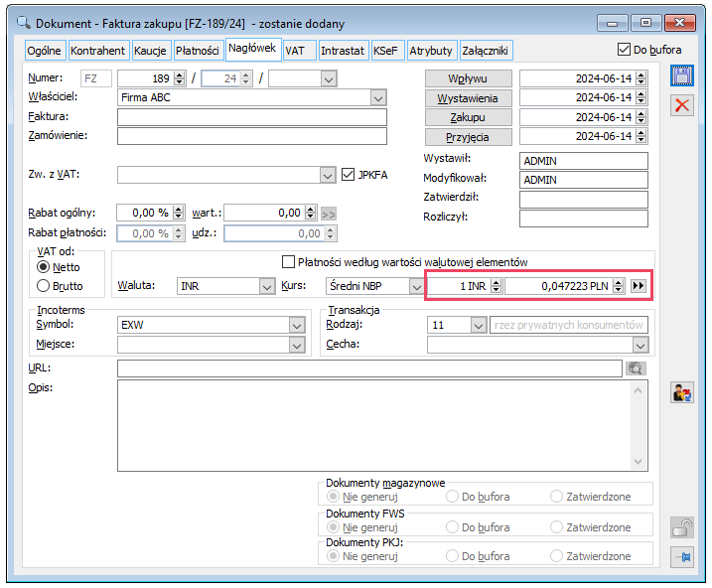Image resolution: width=712 pixels, height=588 pixels.
Task: Switch to the Ogólne tab
Action: click(44, 51)
